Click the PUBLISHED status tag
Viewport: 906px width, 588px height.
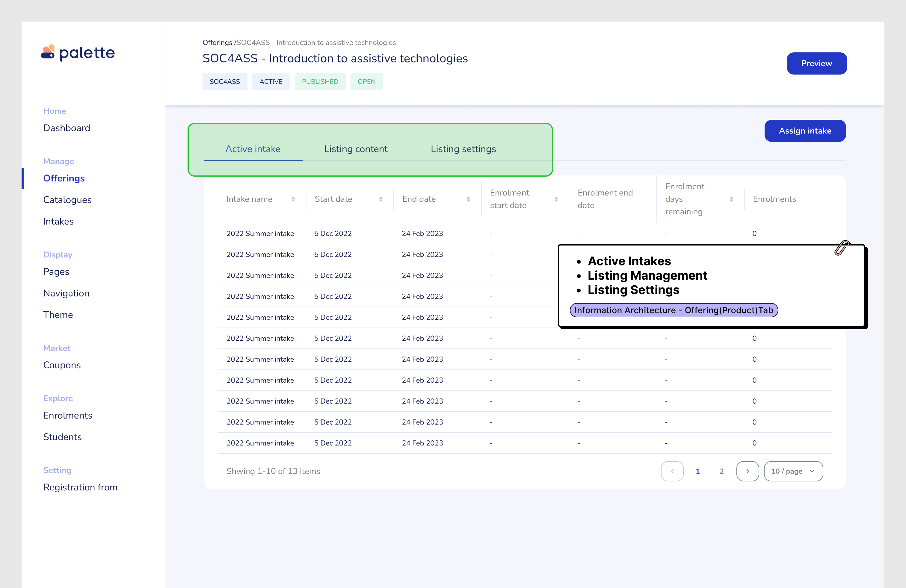pos(320,81)
